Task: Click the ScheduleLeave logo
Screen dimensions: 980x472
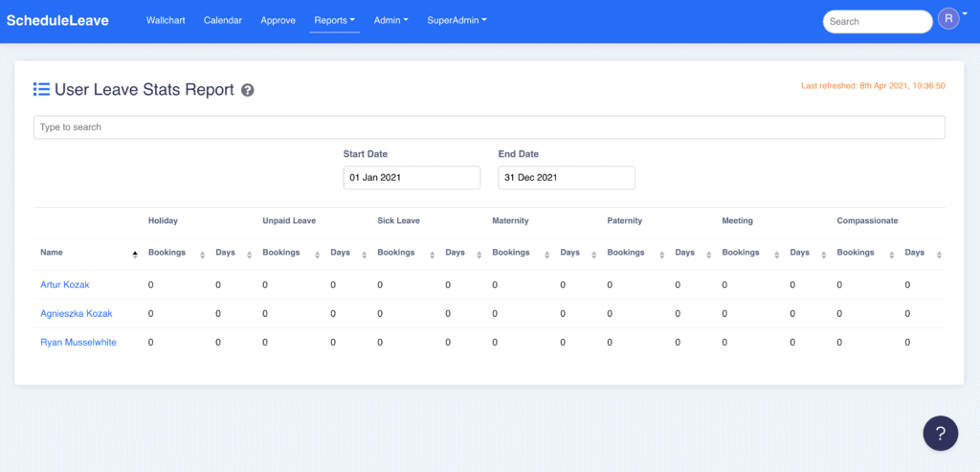Action: (x=57, y=20)
